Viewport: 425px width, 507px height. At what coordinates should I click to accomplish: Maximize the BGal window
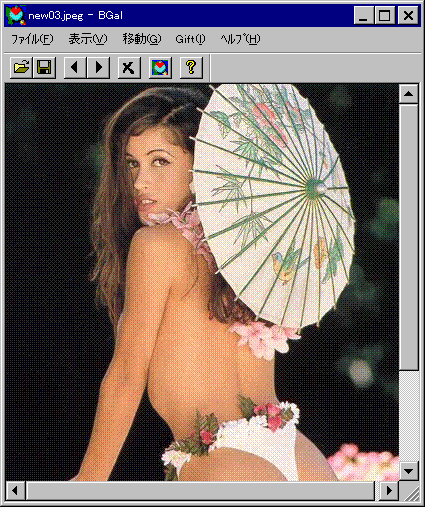pyautogui.click(x=385, y=15)
